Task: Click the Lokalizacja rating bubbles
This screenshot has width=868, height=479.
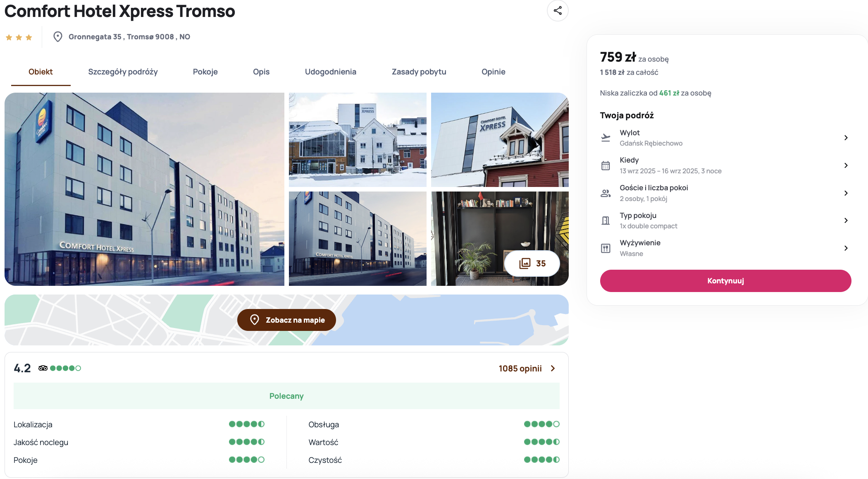Action: tap(247, 424)
